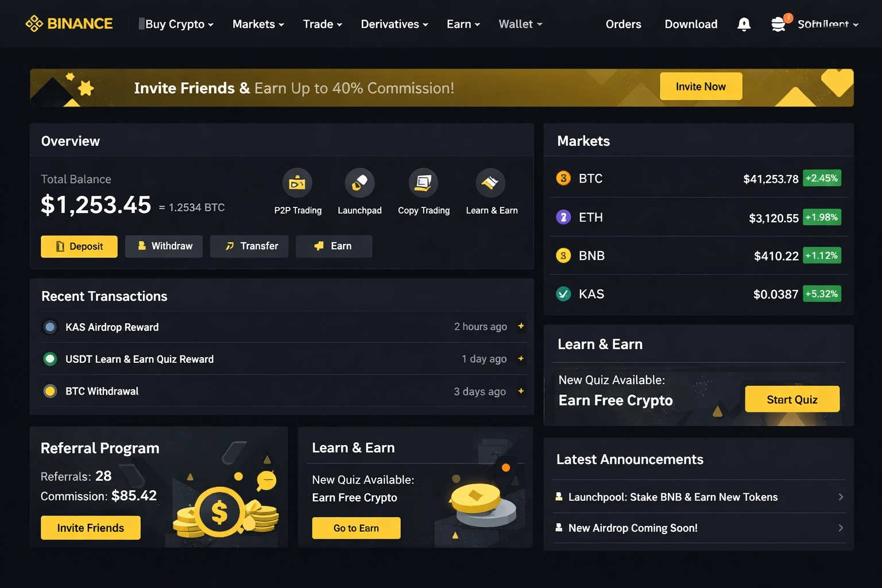Click the KAS +5.32% change badge
The height and width of the screenshot is (588, 882).
[x=822, y=294]
